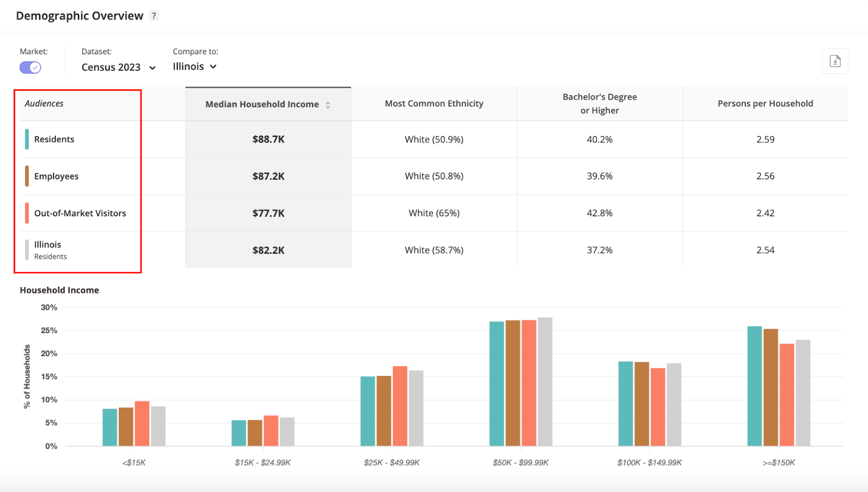Click the 37.2% bachelor's degree value

[599, 250]
